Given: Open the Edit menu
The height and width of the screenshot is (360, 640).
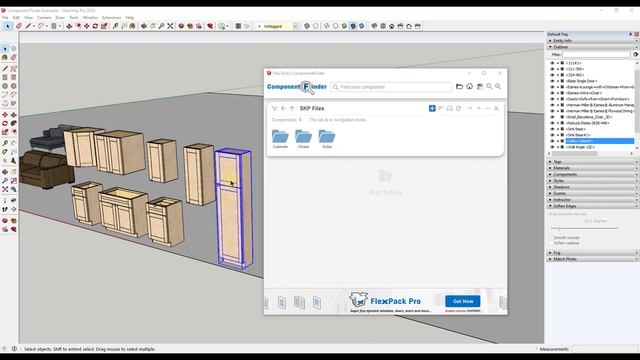Looking at the screenshot, I should [x=16, y=18].
